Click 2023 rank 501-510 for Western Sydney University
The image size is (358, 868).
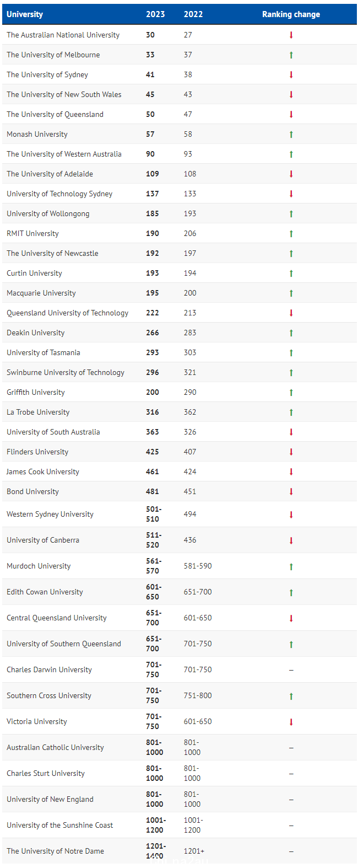154,514
